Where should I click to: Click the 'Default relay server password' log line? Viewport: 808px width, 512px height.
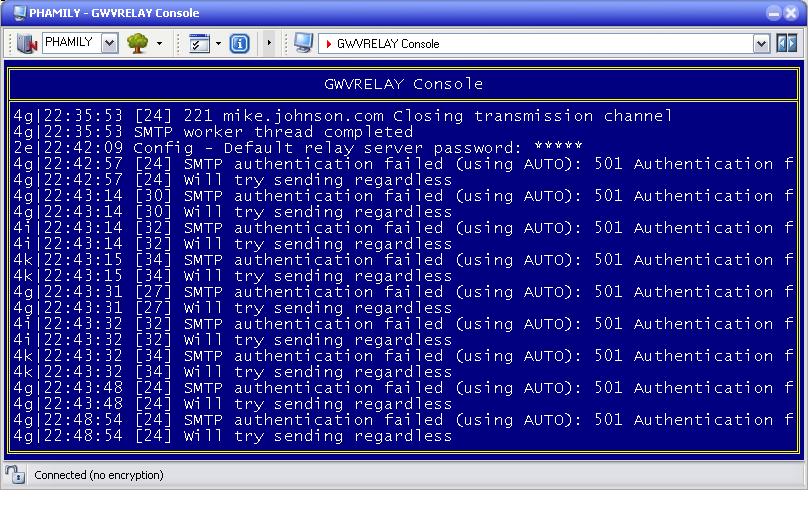point(298,148)
